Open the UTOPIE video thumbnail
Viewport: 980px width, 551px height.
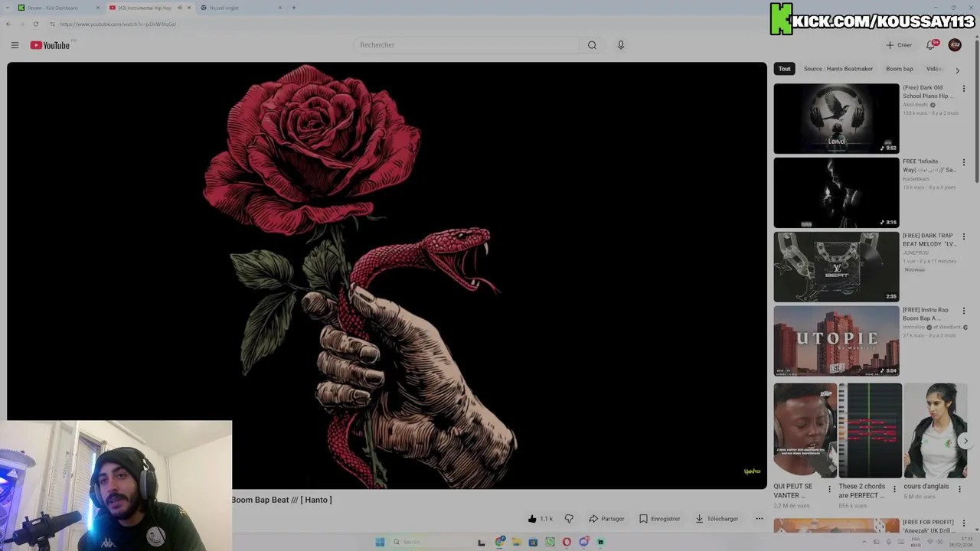(836, 341)
